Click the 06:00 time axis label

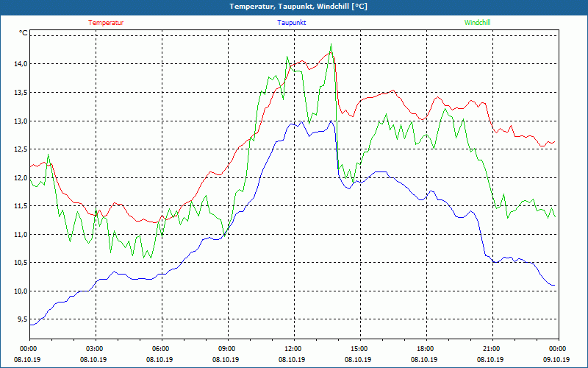click(162, 349)
